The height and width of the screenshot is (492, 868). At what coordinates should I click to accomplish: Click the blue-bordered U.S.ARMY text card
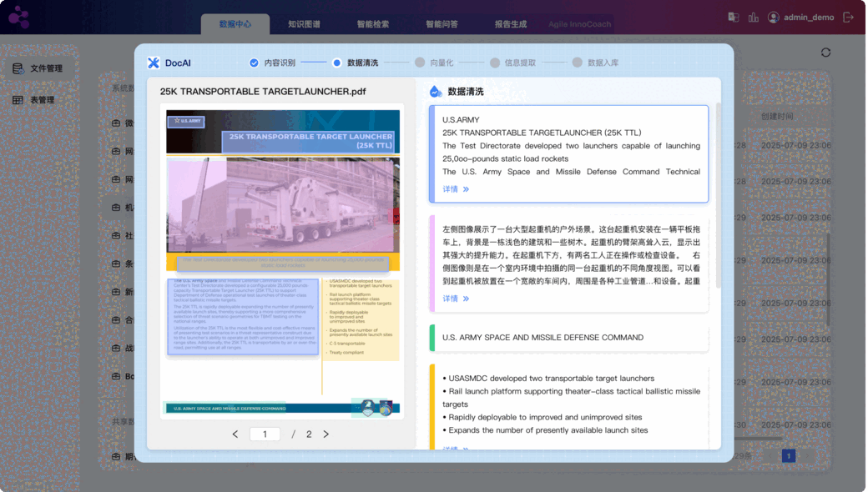(x=569, y=154)
